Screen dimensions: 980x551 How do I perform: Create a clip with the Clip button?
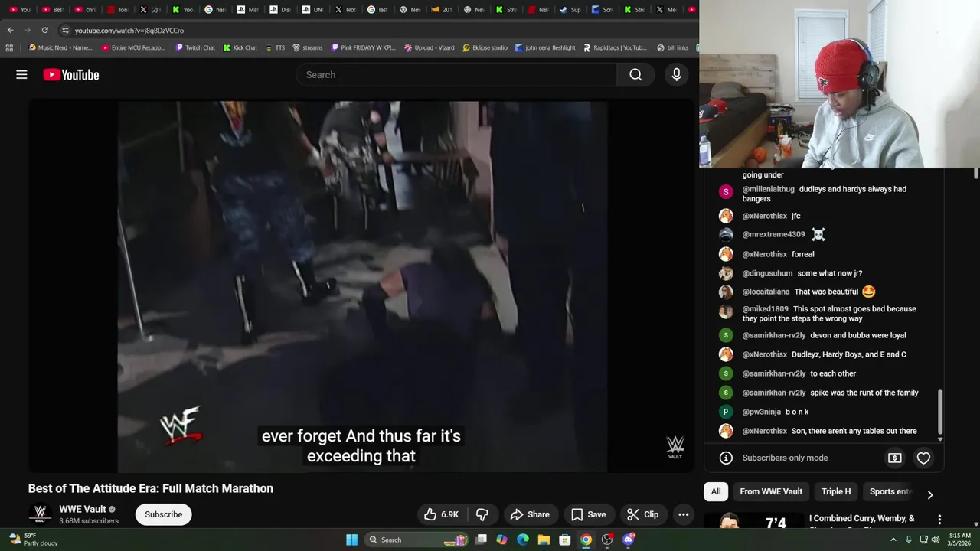642,514
